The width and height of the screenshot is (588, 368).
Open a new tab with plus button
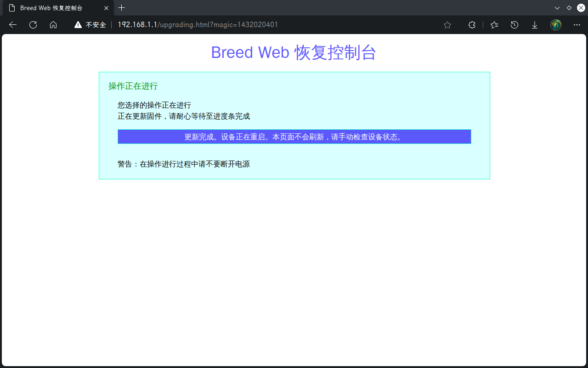121,8
